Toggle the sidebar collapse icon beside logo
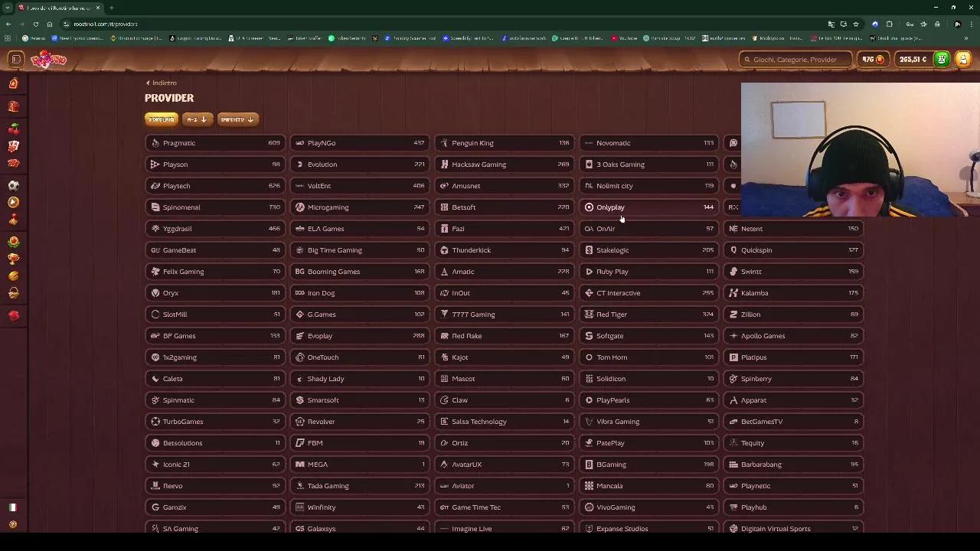Viewport: 980px width, 551px height. click(15, 60)
